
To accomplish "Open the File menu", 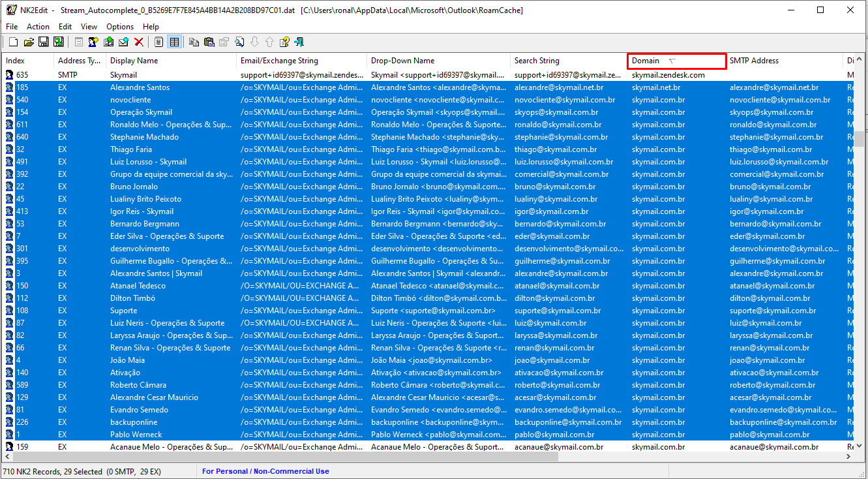I will tap(12, 27).
